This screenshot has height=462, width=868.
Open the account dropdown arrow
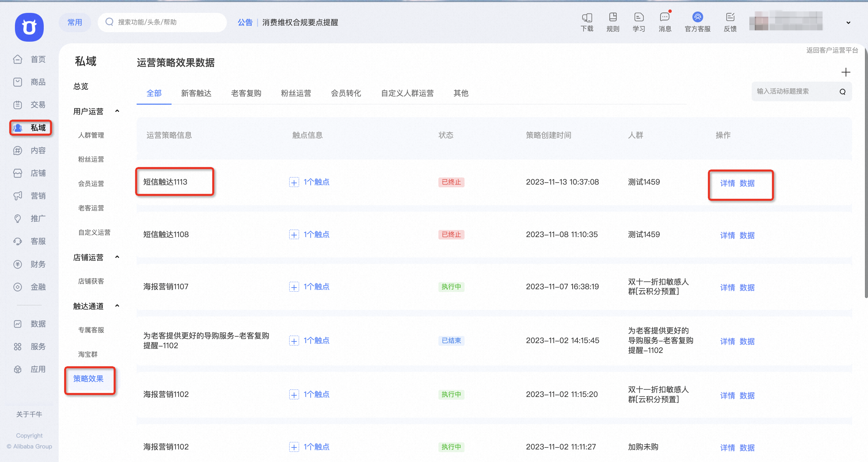pos(848,23)
